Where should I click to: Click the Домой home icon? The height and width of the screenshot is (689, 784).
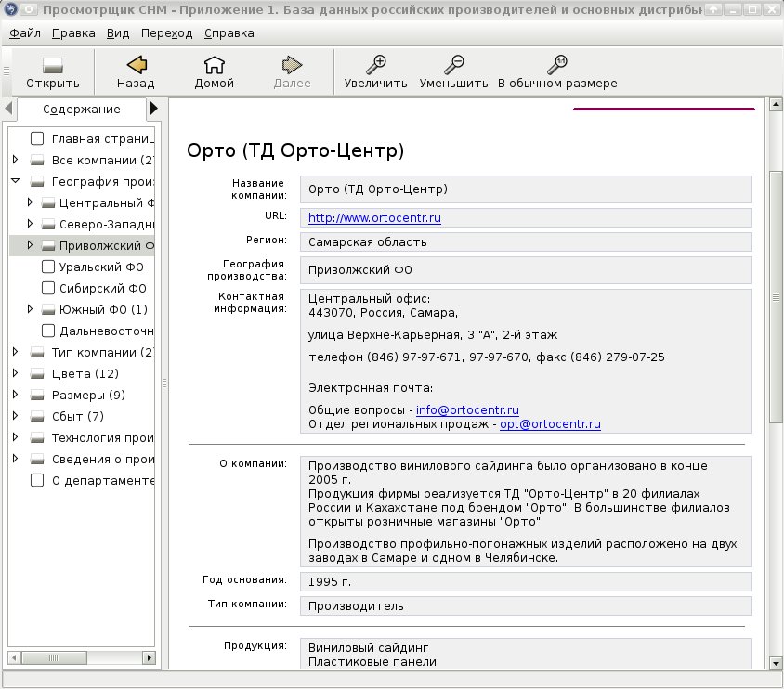pos(214,64)
